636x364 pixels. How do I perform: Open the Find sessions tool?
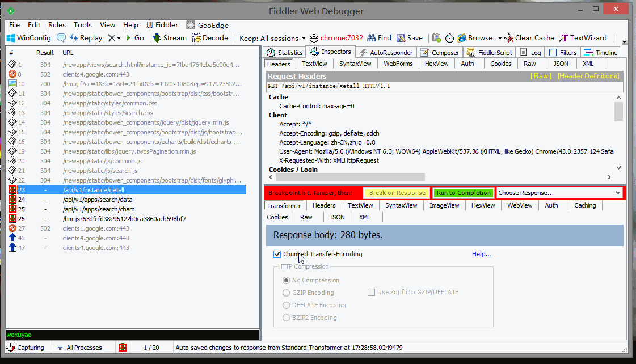379,37
